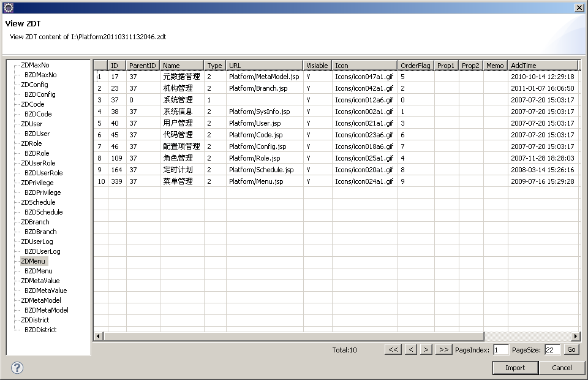Image resolution: width=588 pixels, height=380 pixels.
Task: Select BZDRole tree node
Action: click(37, 153)
